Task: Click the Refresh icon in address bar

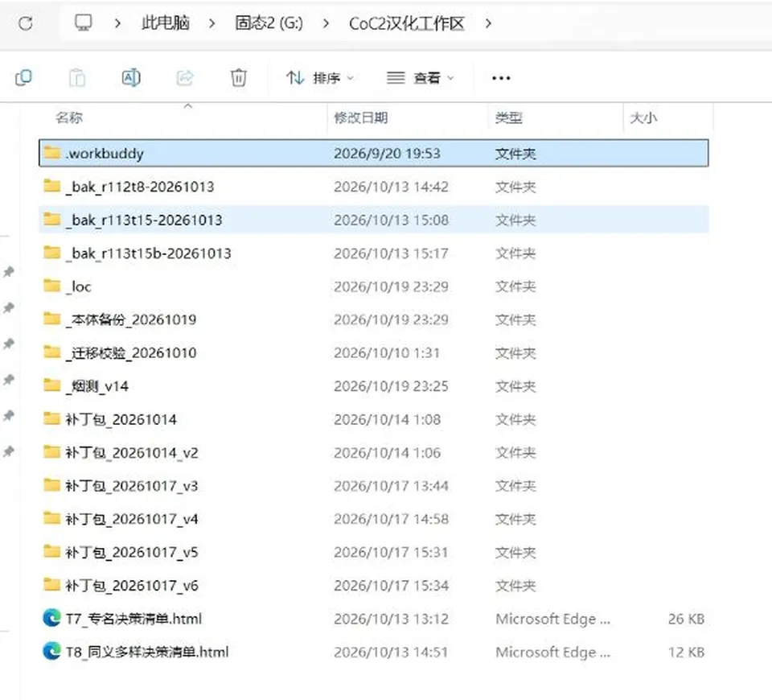Action: coord(25,23)
